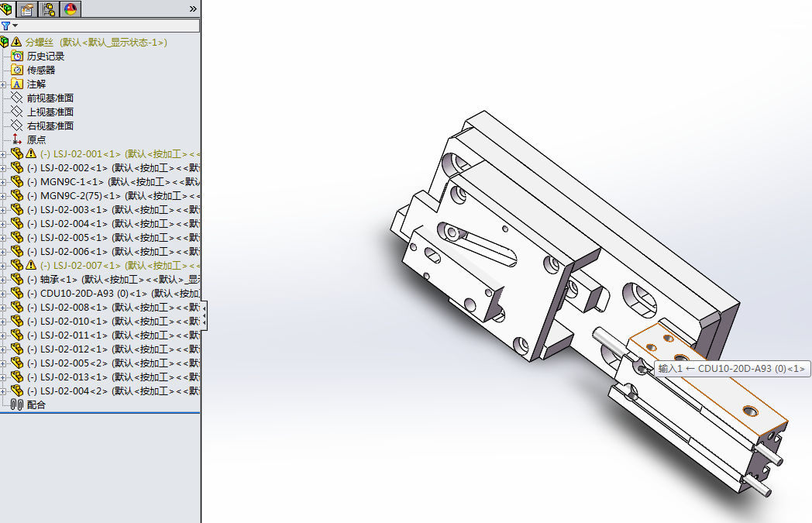The height and width of the screenshot is (523, 812).
Task: Expand the MGN9C-1<1> component
Action: pos(3,182)
